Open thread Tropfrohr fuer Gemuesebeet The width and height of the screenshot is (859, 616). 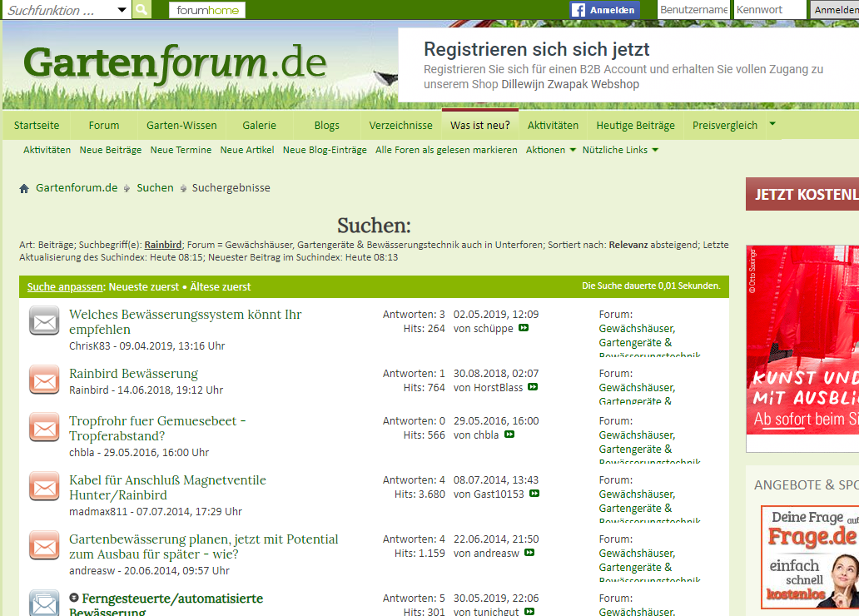[157, 428]
